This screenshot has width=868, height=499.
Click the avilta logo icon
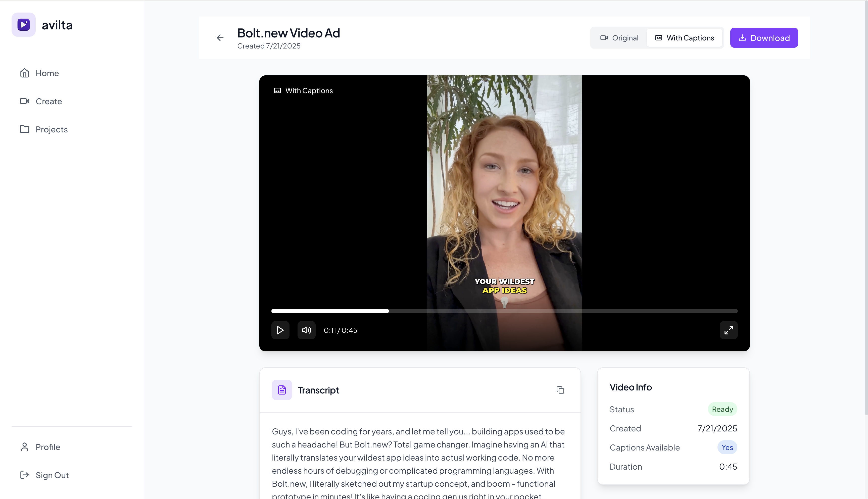coord(23,25)
